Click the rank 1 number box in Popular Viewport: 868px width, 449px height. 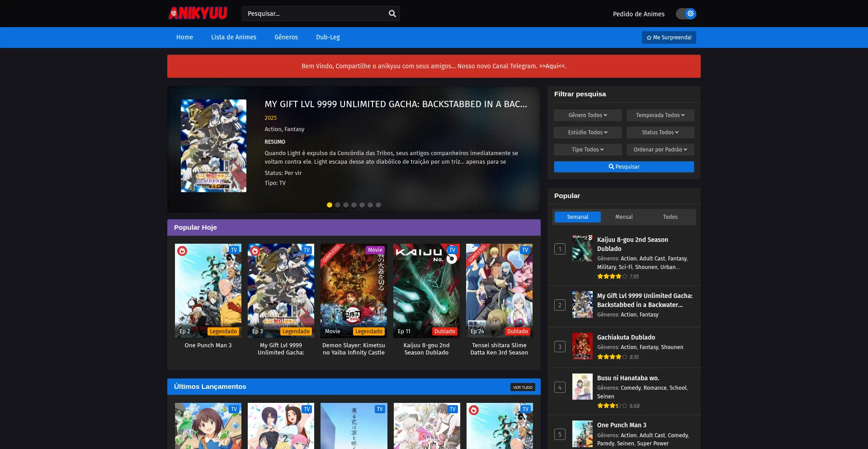[x=560, y=249]
